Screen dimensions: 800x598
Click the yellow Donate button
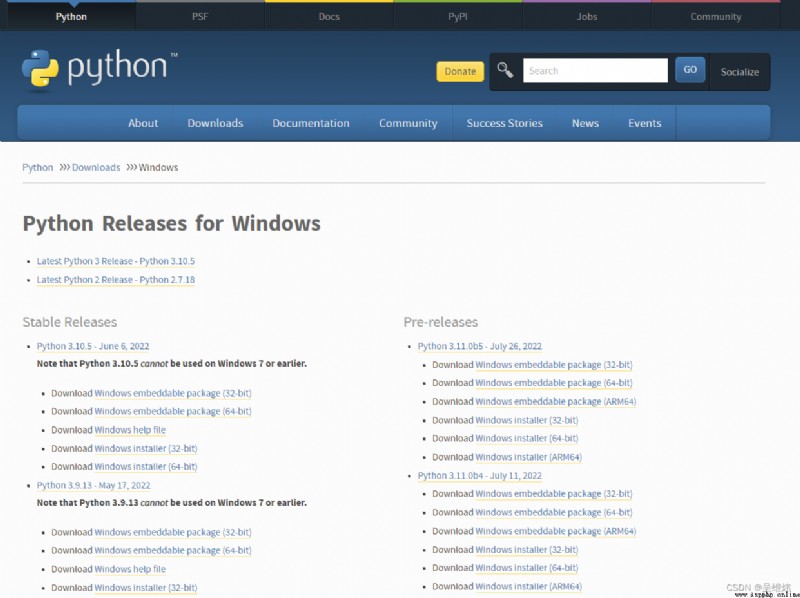coord(460,71)
